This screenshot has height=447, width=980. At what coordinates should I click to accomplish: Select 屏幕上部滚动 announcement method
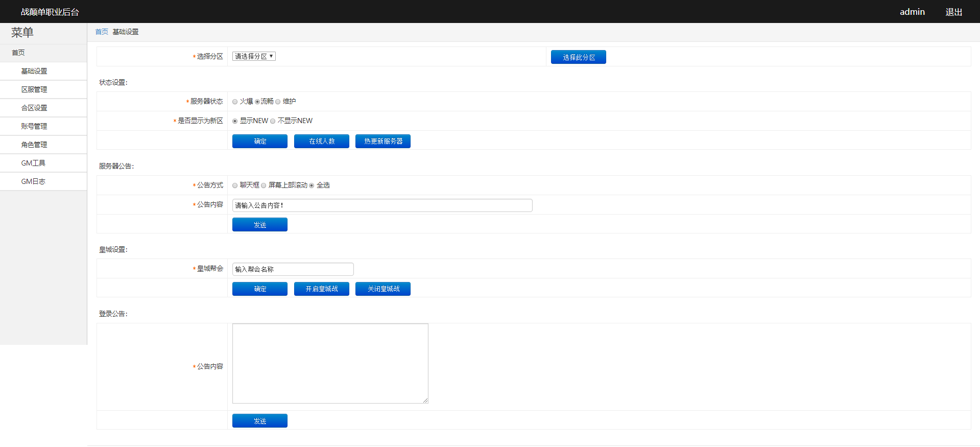click(264, 185)
